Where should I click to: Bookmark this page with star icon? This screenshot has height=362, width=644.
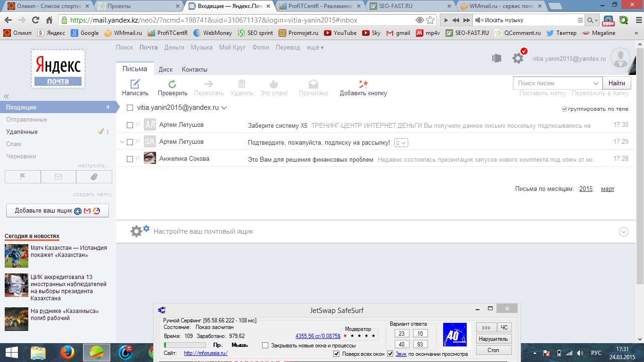[x=430, y=20]
